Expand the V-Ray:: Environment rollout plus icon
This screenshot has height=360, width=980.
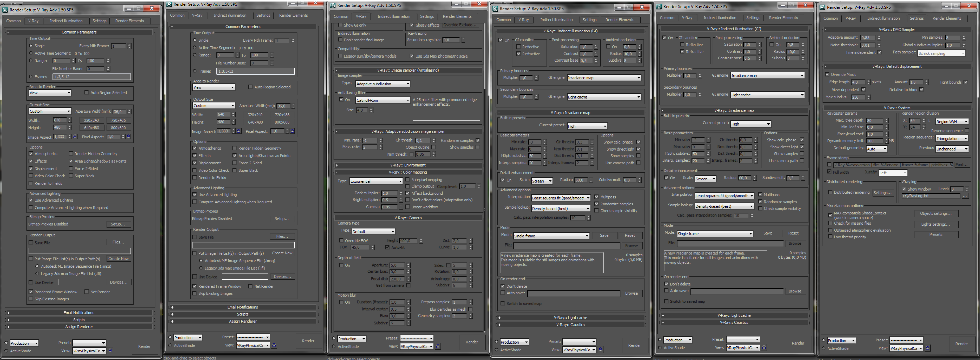click(337, 165)
